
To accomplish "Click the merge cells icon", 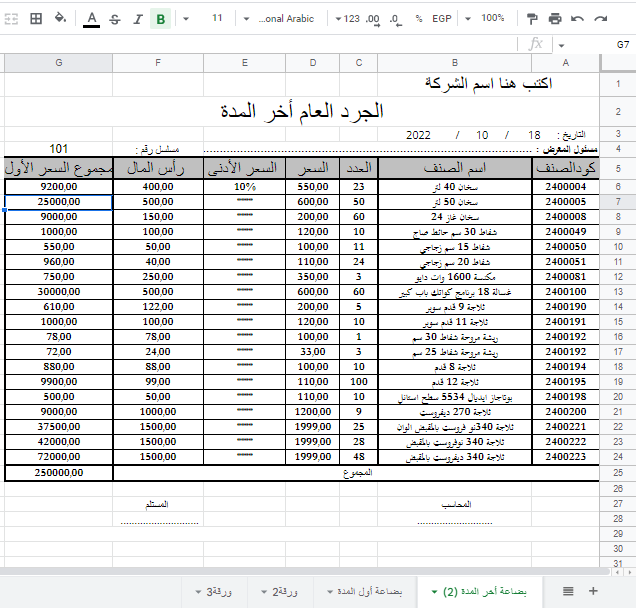I will [x=10, y=18].
